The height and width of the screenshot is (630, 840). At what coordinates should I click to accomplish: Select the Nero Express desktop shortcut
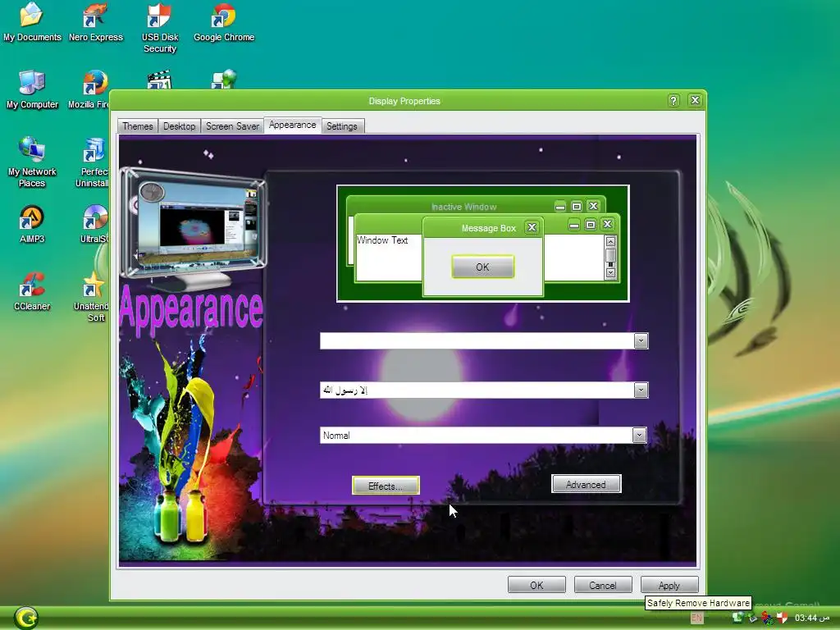95,22
